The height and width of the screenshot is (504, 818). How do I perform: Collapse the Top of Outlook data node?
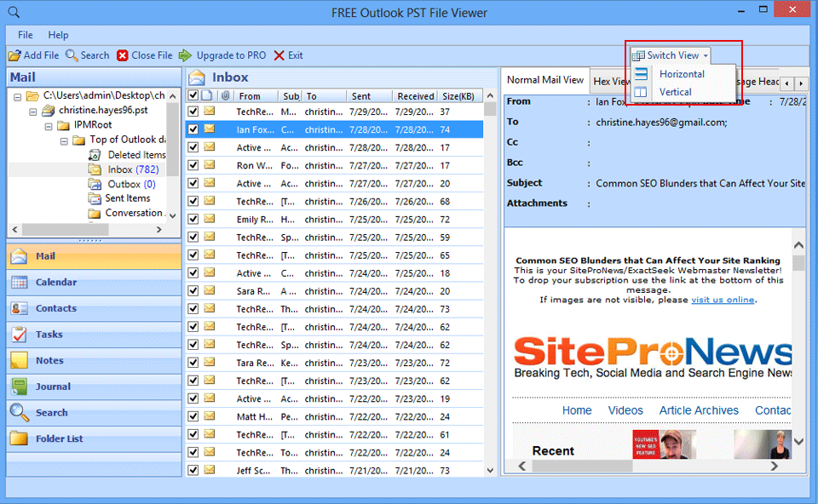64,140
